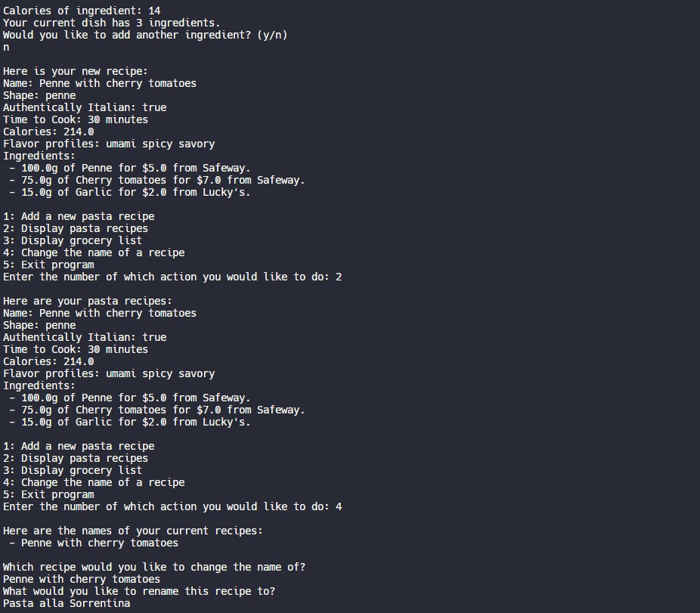Image resolution: width=700 pixels, height=613 pixels.
Task: Click 'Your current dish has 3 ingredients.' text
Action: [112, 23]
